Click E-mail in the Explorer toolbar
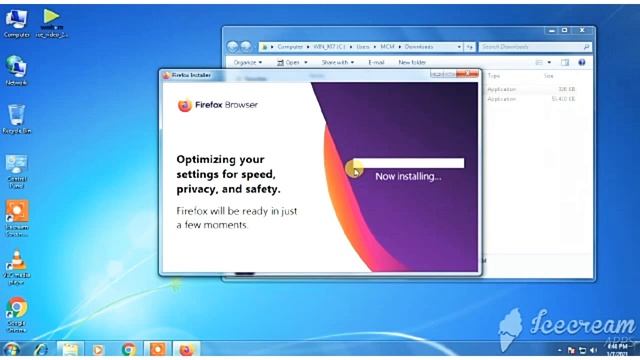Viewport: 640px width, 360px height. click(x=376, y=62)
